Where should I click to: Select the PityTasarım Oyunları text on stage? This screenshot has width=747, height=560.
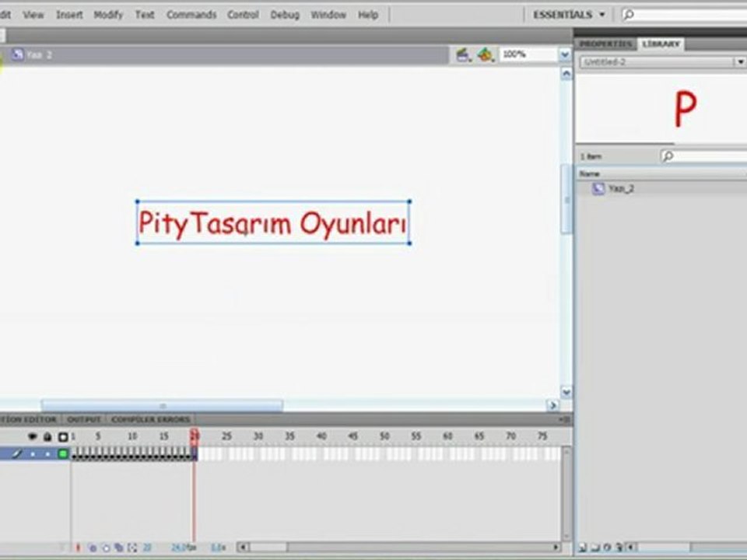coord(273,223)
